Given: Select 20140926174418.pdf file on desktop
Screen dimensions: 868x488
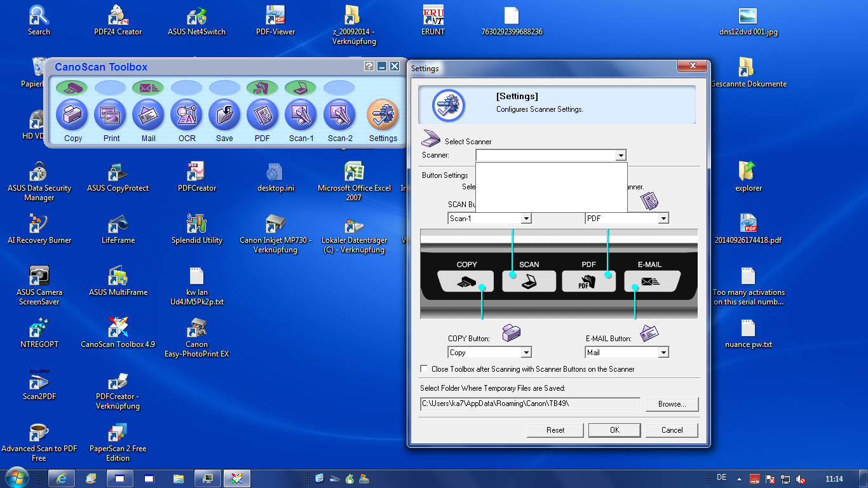Looking at the screenshot, I should pyautogui.click(x=748, y=229).
